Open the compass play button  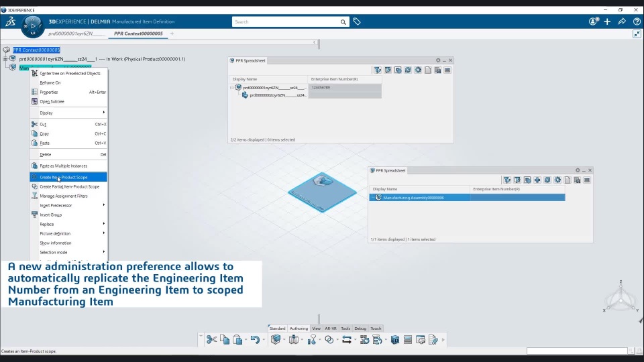(32, 26)
